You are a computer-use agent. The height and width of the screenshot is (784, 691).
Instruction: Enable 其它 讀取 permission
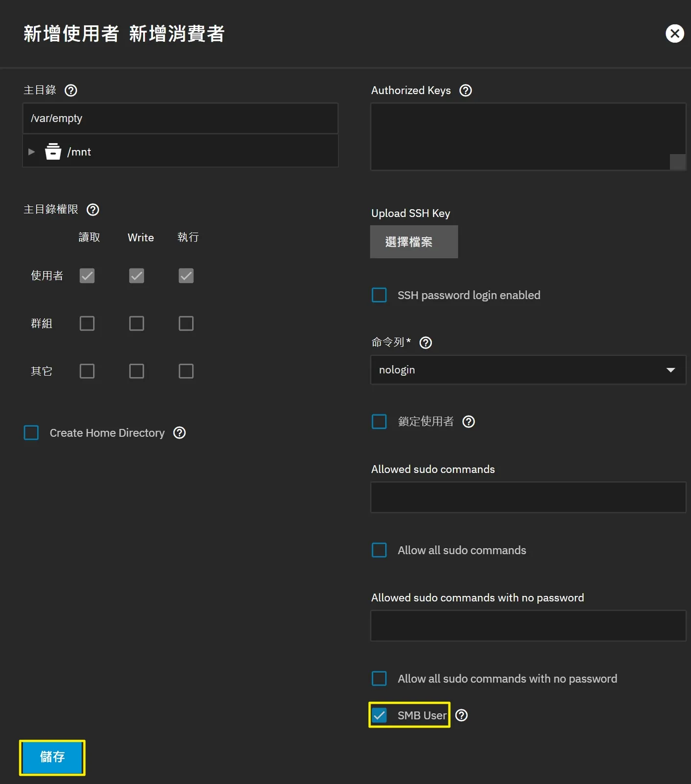[87, 371]
